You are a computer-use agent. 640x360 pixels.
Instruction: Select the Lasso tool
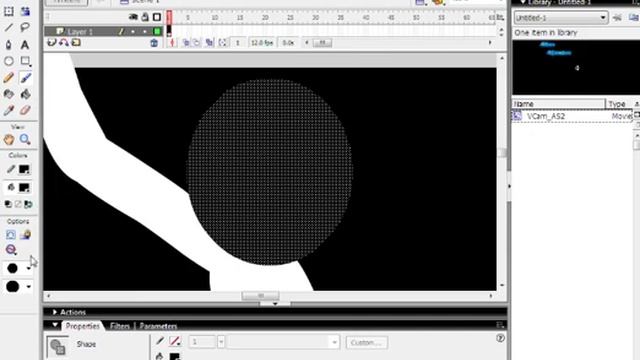point(25,28)
